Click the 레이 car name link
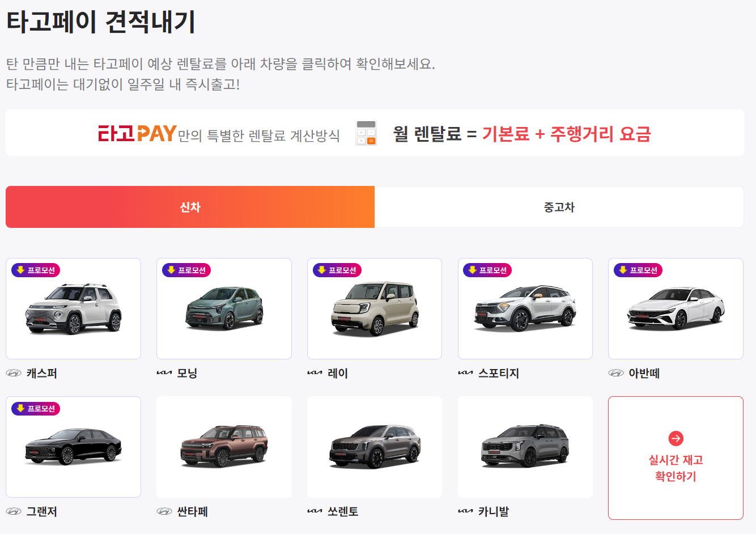The image size is (756, 534). pyautogui.click(x=338, y=373)
